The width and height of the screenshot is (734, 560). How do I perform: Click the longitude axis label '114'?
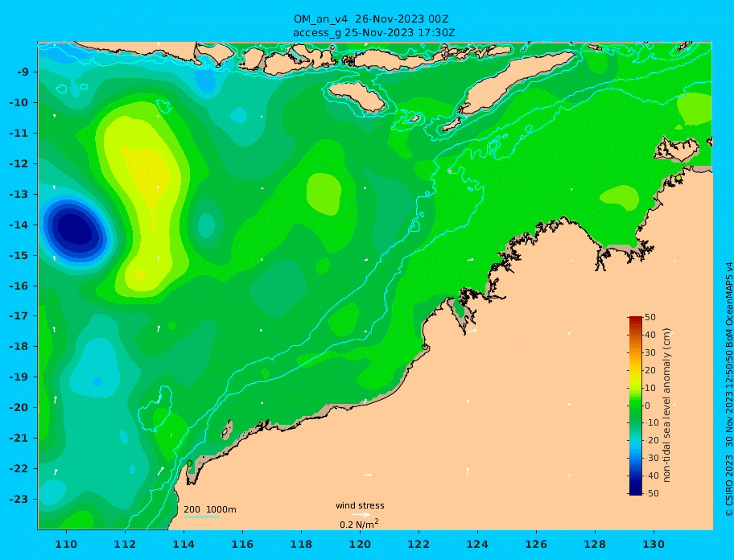[184, 545]
